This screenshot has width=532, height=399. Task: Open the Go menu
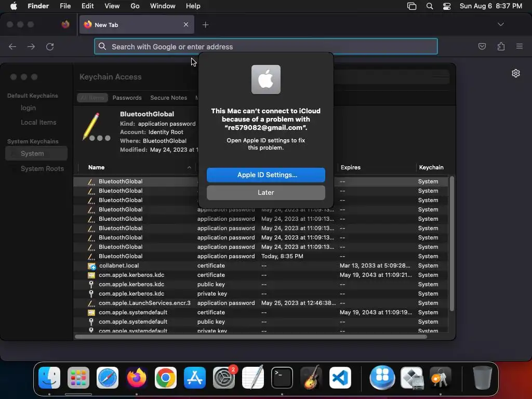coord(135,6)
